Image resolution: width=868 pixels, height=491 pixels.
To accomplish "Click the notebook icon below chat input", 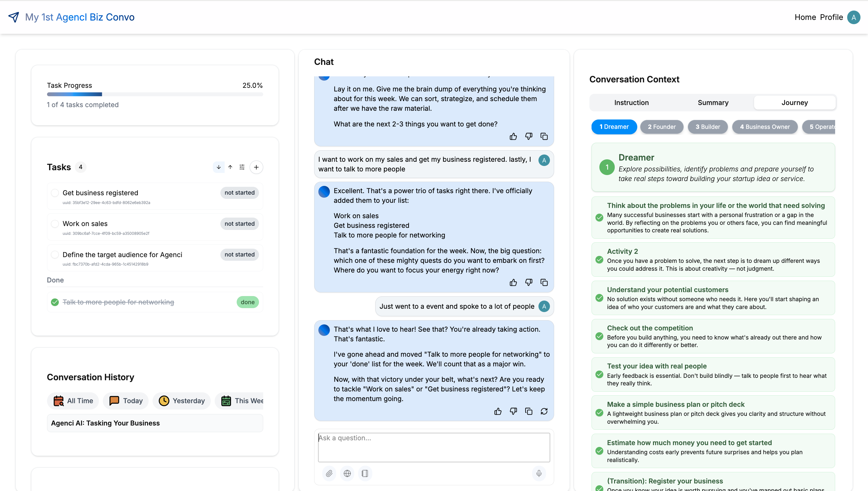I will pyautogui.click(x=365, y=473).
